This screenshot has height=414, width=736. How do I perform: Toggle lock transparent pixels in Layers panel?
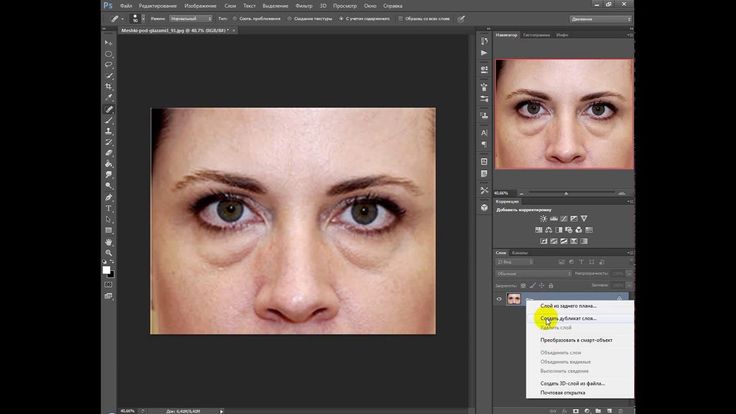pyautogui.click(x=523, y=285)
